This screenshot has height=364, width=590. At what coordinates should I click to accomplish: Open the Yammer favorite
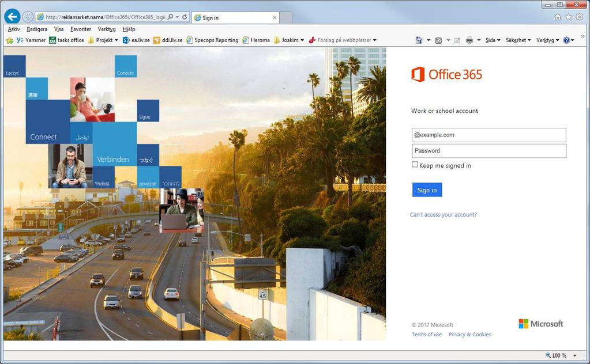tap(31, 40)
